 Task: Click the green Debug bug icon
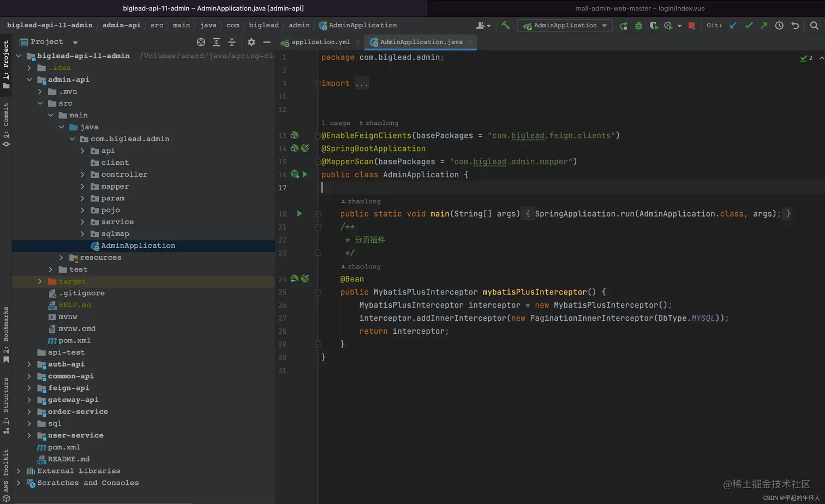(x=638, y=26)
